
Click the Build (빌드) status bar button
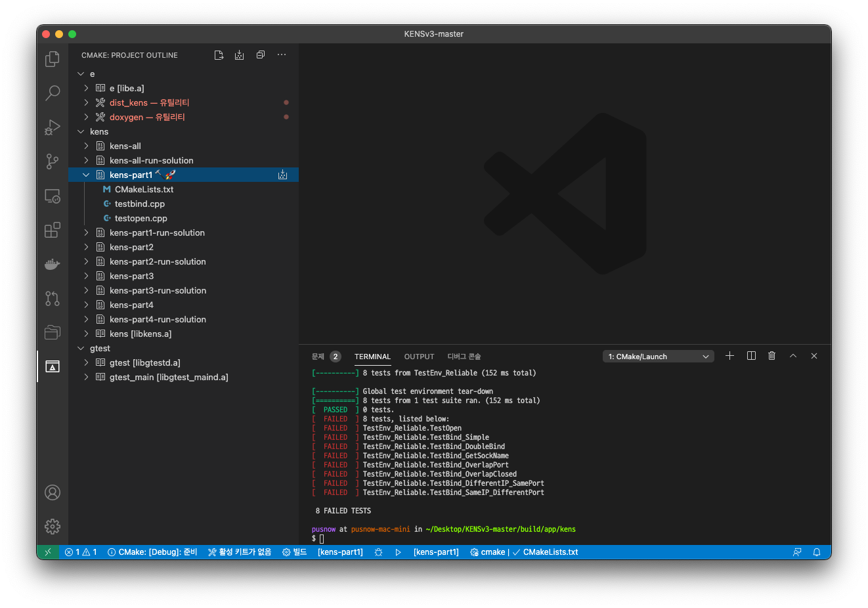pyautogui.click(x=295, y=552)
